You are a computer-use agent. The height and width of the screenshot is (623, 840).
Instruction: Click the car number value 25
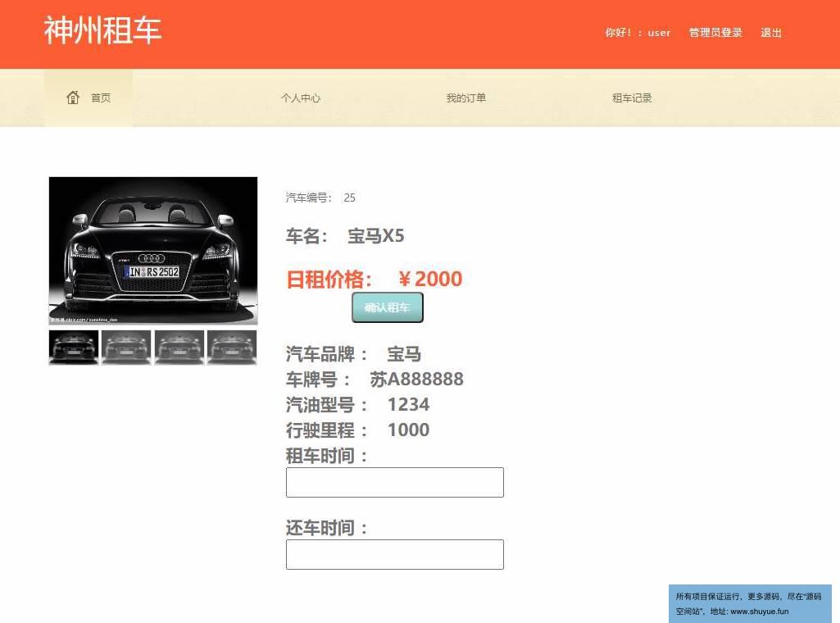click(349, 198)
